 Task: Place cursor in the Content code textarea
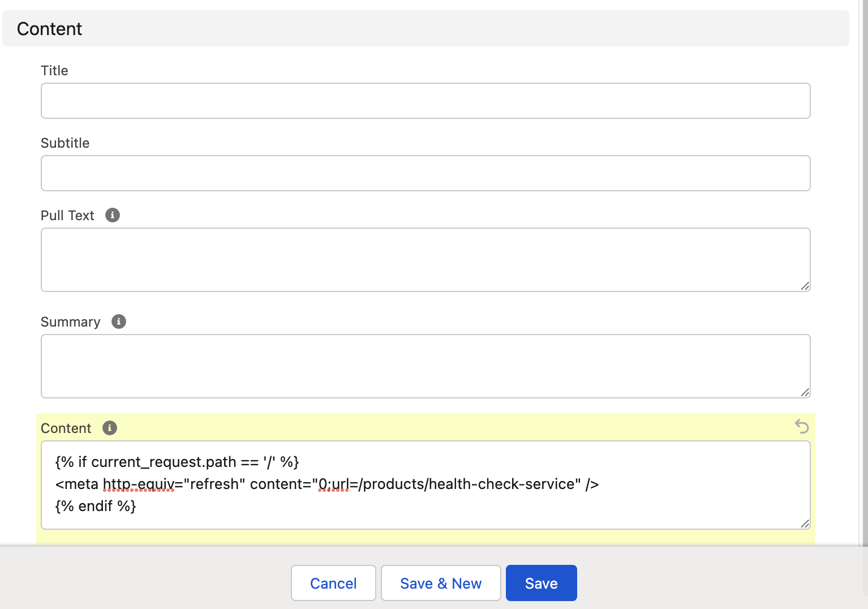click(426, 485)
